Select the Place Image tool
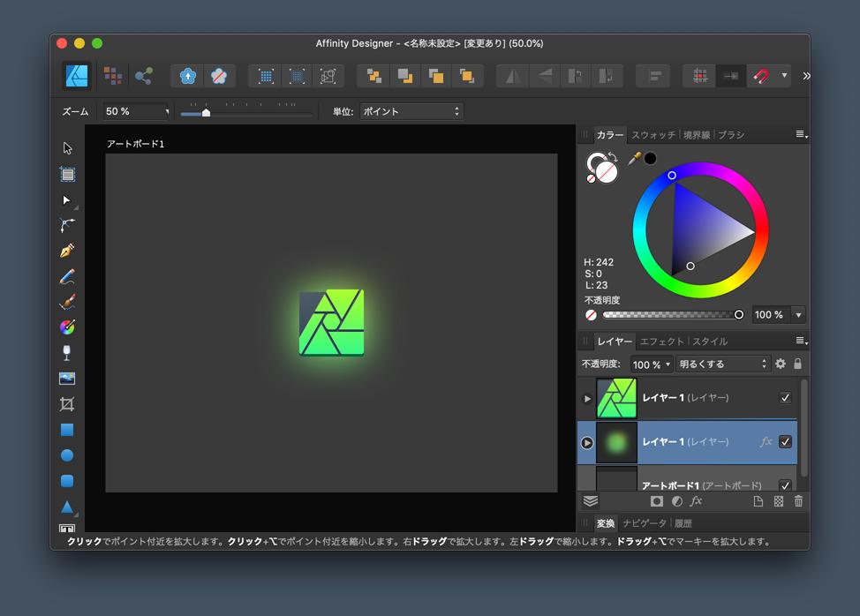The image size is (860, 616). pos(67,378)
